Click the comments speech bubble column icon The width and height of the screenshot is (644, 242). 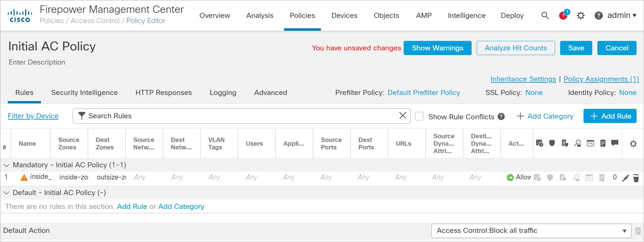(x=615, y=143)
